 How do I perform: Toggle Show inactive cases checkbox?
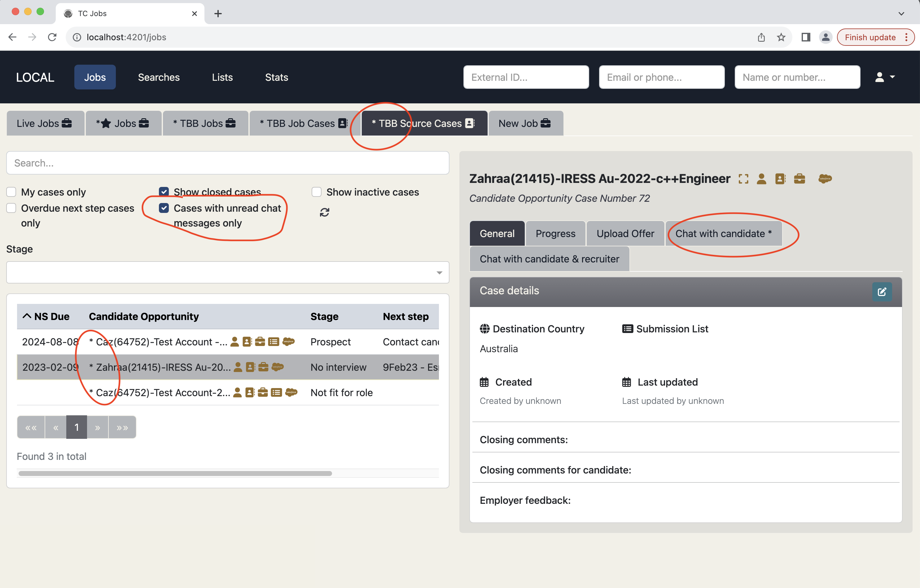316,192
